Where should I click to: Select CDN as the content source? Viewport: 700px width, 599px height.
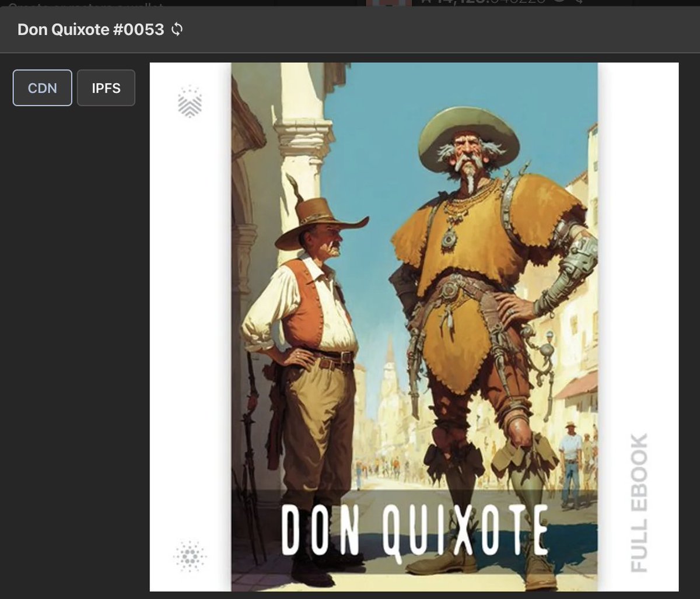pyautogui.click(x=41, y=87)
